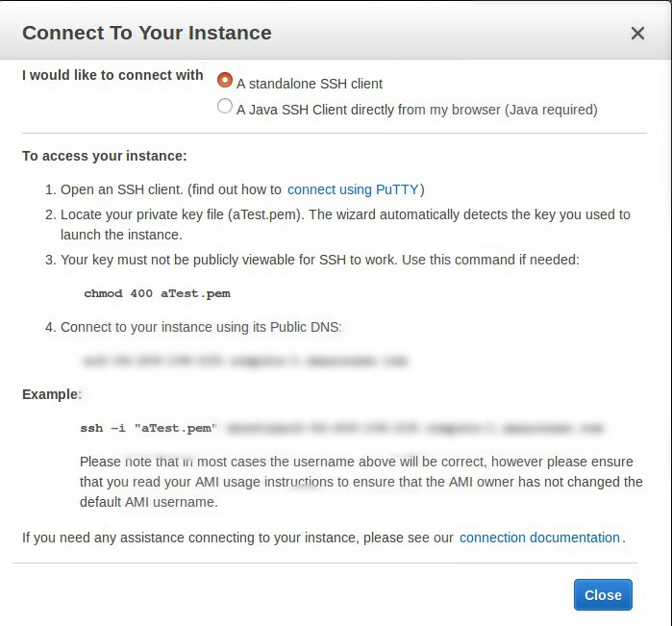
Task: Close the Connect To Your Instance dialog via X
Action: (637, 33)
